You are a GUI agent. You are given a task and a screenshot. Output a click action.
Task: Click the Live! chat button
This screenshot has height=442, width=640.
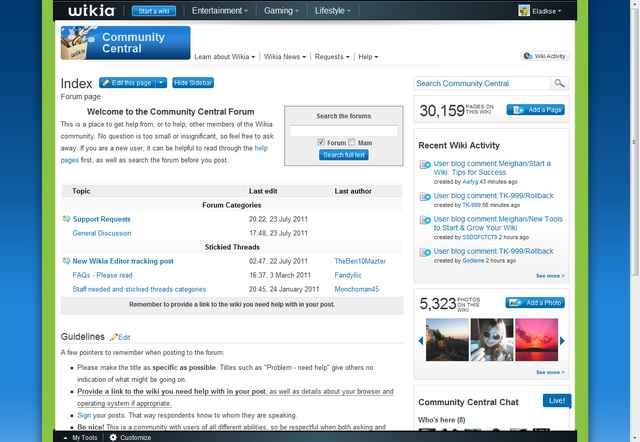pos(557,400)
